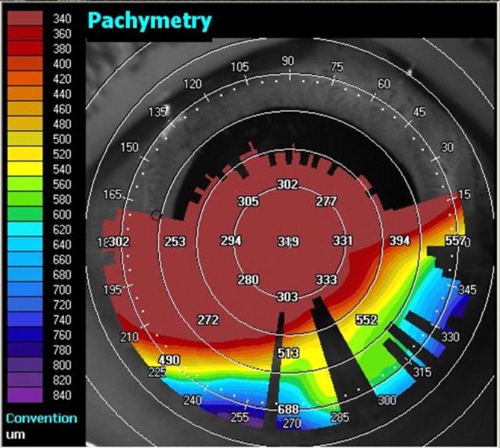Image resolution: width=500 pixels, height=448 pixels.
Task: Pick the green 600 legend color swatch
Action: (28, 214)
